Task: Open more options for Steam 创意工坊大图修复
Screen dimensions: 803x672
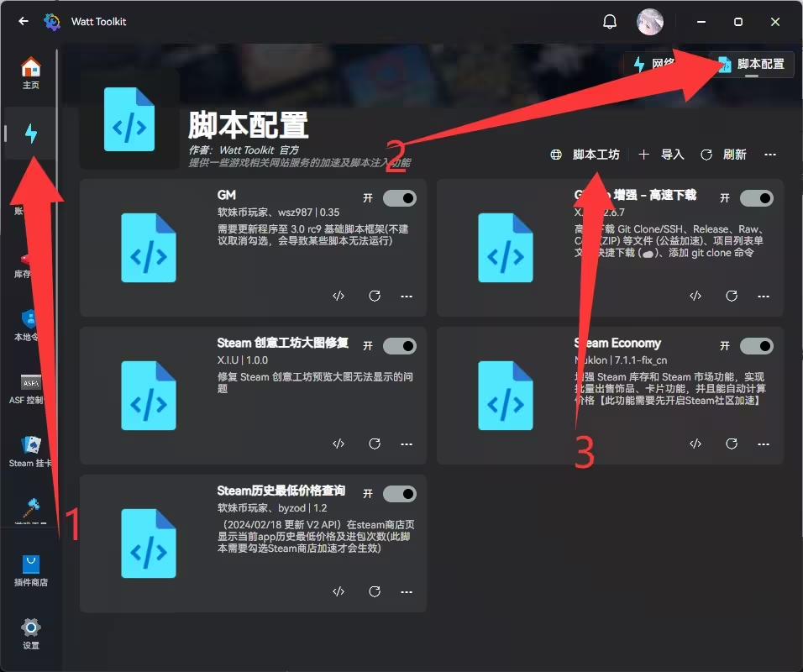Action: coord(407,444)
